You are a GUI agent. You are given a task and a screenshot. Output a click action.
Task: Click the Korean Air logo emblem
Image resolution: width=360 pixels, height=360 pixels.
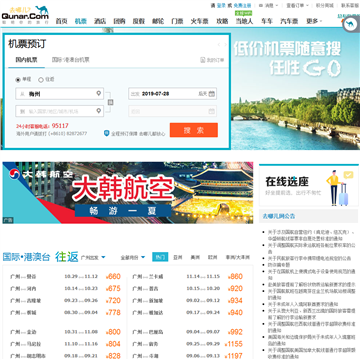point(14,174)
